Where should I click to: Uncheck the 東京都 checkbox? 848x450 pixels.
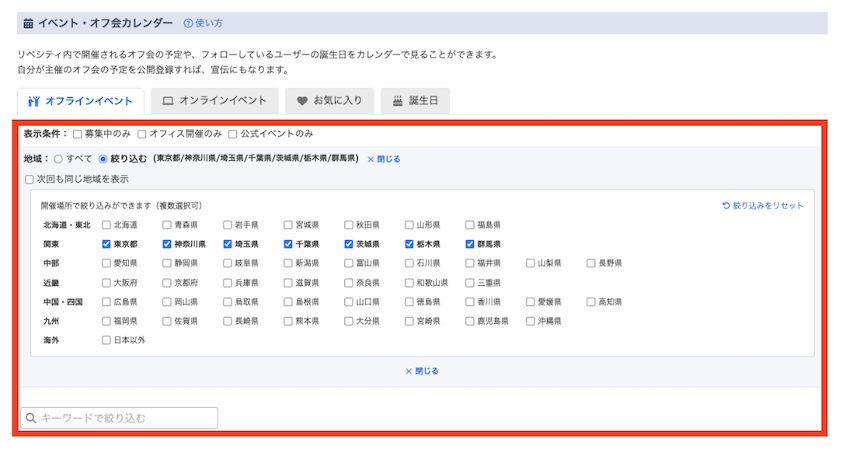tap(106, 244)
